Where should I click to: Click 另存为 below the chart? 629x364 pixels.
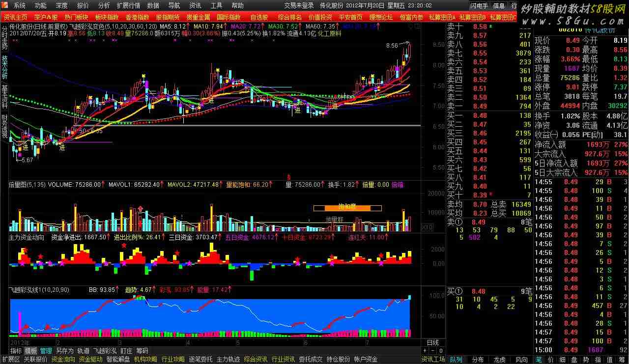tap(64, 351)
